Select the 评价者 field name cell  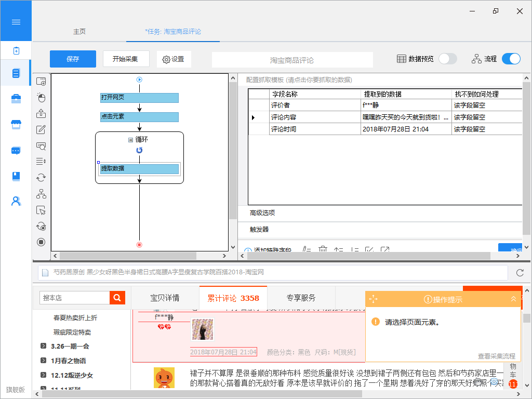(x=315, y=105)
